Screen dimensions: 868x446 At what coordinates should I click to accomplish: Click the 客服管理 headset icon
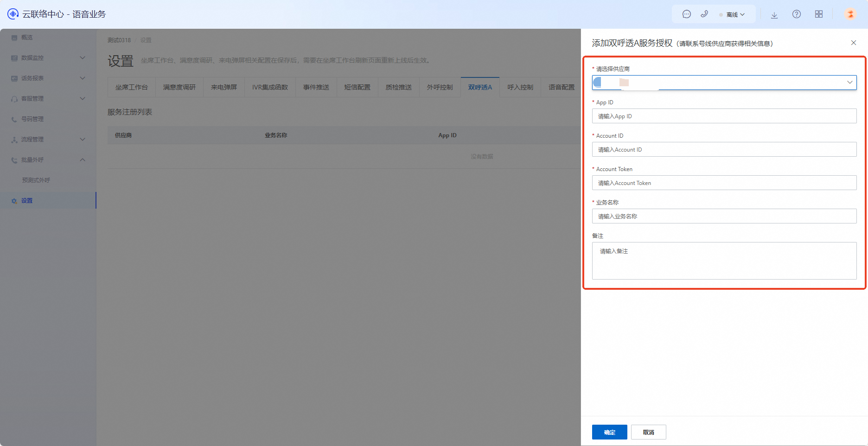[x=14, y=99]
